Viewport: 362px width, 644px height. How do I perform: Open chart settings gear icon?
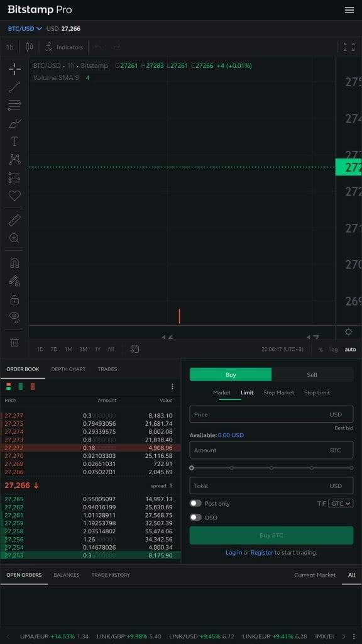pyautogui.click(x=348, y=332)
